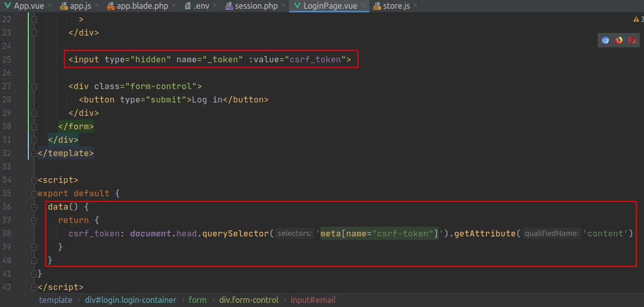Click the document keyword on line 38

151,233
